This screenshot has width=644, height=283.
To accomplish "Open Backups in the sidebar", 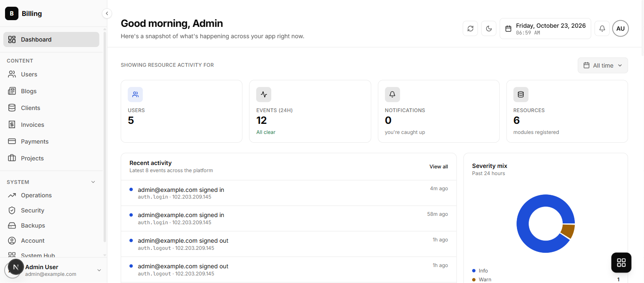I will 51,225.
